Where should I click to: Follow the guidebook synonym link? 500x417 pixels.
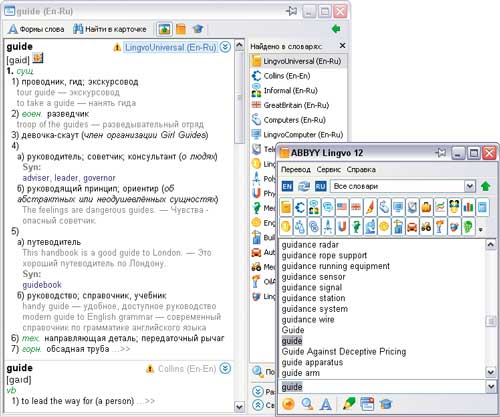[x=42, y=285]
